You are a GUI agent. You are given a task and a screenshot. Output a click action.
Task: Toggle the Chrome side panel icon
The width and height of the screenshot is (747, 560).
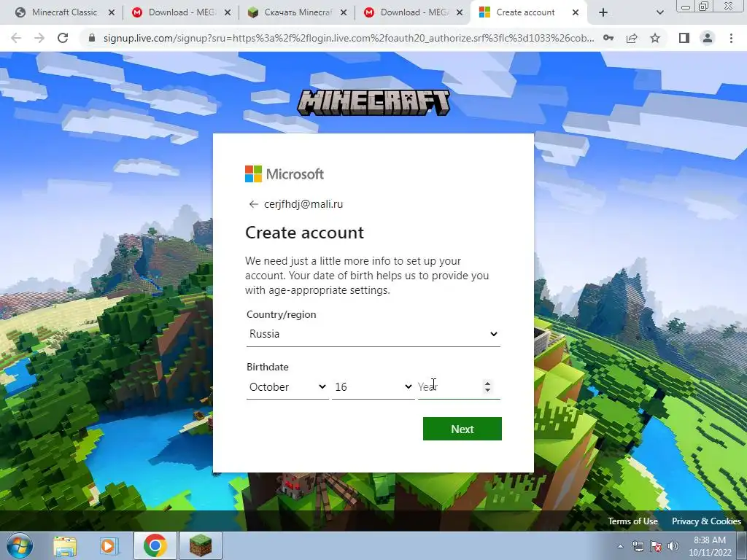pos(684,38)
